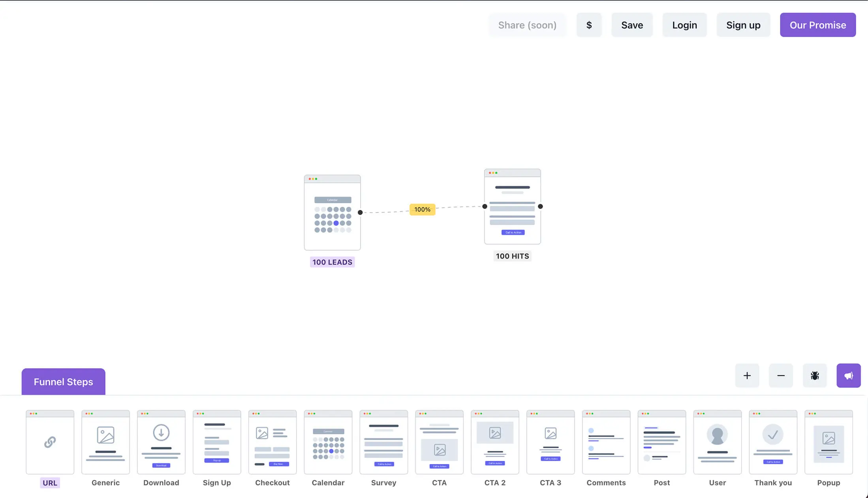Open the megaphone announcements button
The image size is (868, 498).
(849, 376)
